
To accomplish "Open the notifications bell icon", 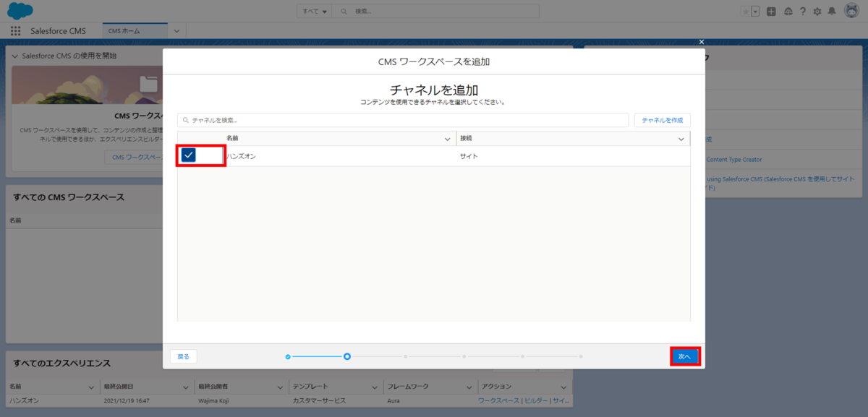I will pos(832,12).
